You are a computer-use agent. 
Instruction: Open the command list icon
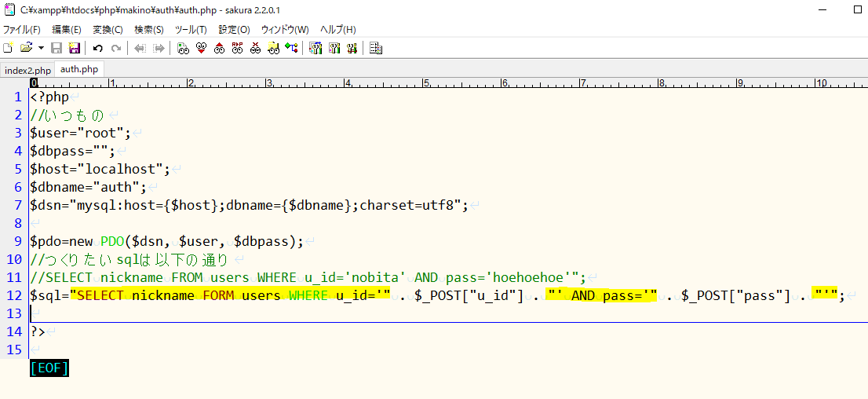click(x=376, y=48)
